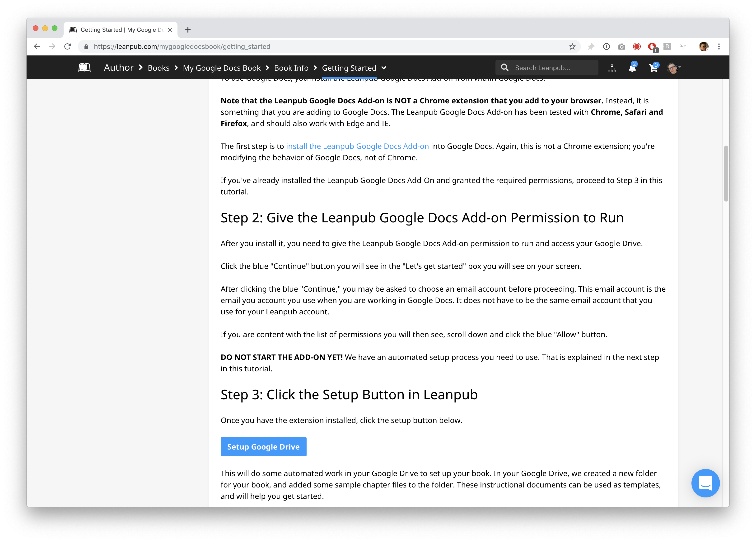This screenshot has height=542, width=756.
Task: Reload the page with the refresh icon
Action: (68, 47)
